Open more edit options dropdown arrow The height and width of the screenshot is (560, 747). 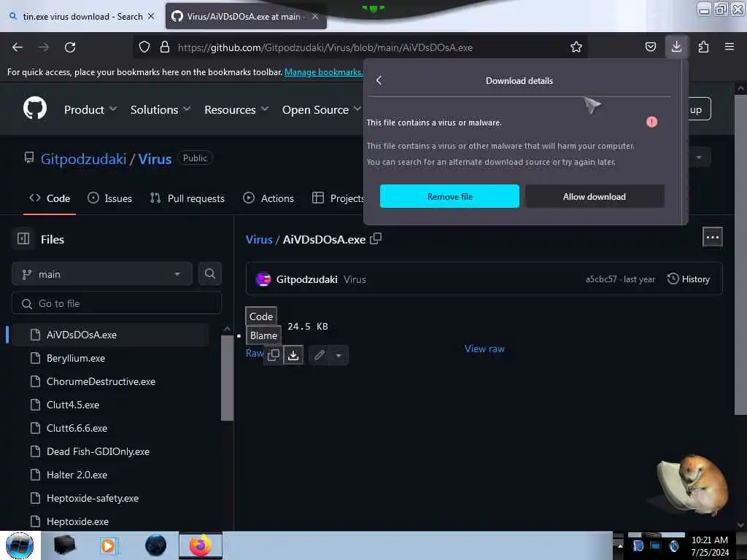tap(338, 355)
